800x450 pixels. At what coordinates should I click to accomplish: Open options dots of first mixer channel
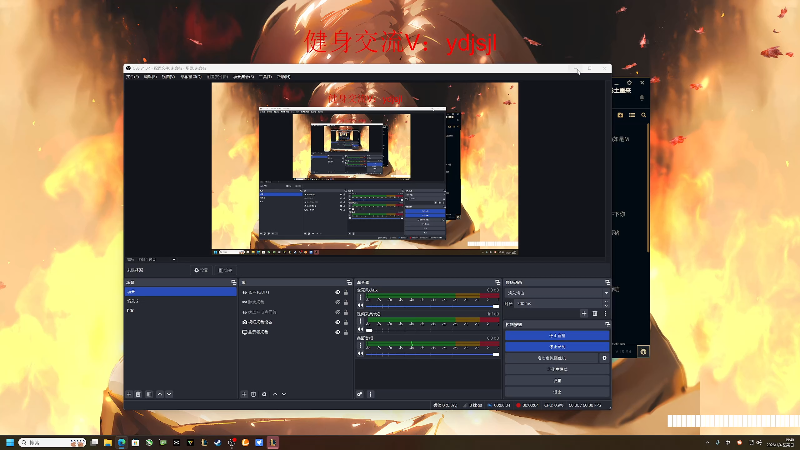[361, 297]
